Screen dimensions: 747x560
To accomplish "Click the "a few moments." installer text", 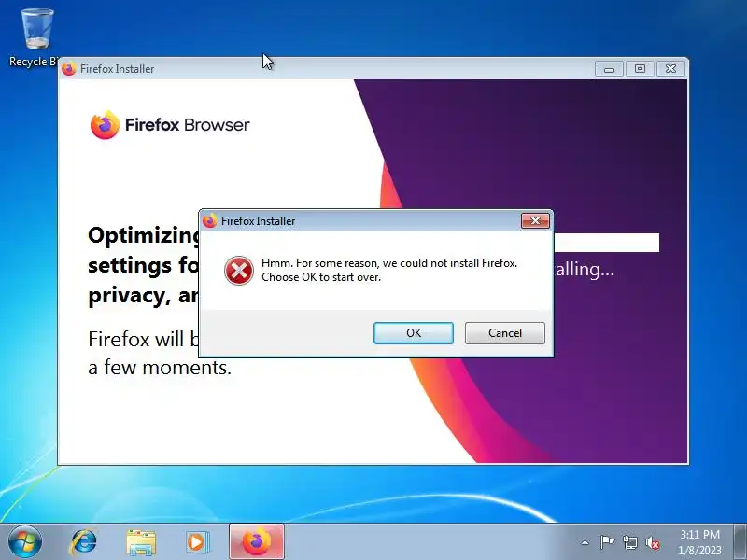I will [x=160, y=368].
